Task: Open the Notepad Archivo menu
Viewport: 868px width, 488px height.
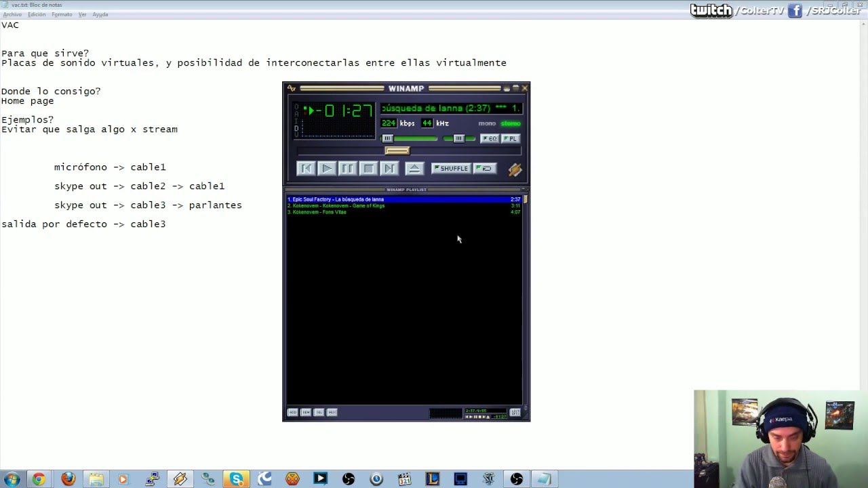Action: pyautogui.click(x=13, y=14)
